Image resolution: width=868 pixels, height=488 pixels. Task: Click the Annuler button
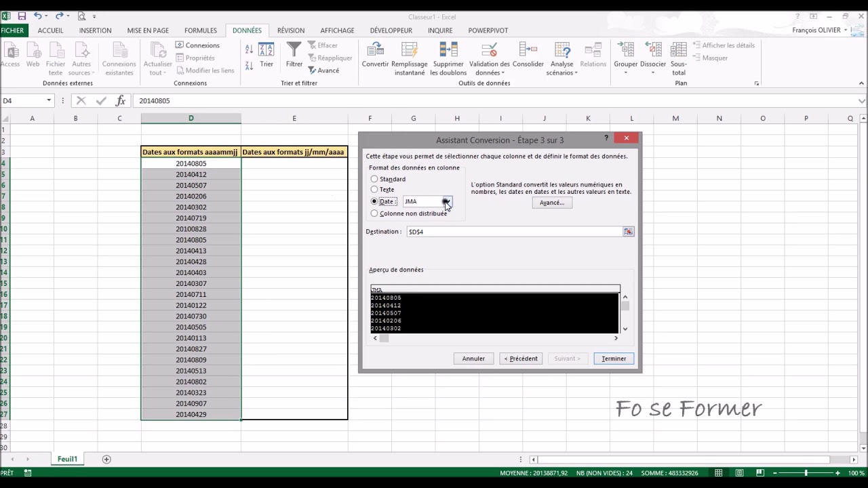473,359
